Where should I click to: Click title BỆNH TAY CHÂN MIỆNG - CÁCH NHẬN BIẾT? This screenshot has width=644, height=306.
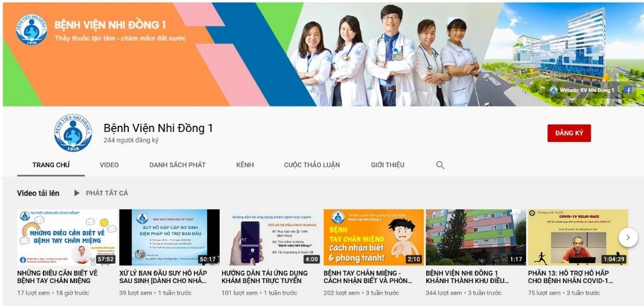click(x=368, y=277)
